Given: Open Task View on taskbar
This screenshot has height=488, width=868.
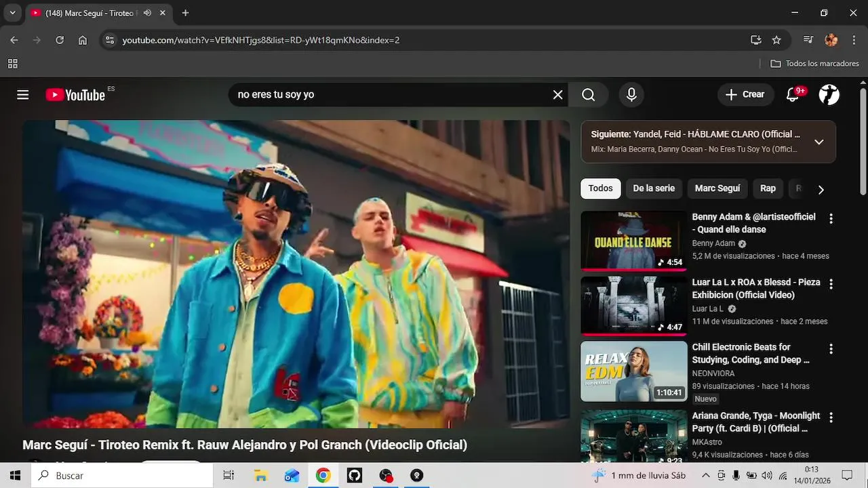Looking at the screenshot, I should 229,476.
